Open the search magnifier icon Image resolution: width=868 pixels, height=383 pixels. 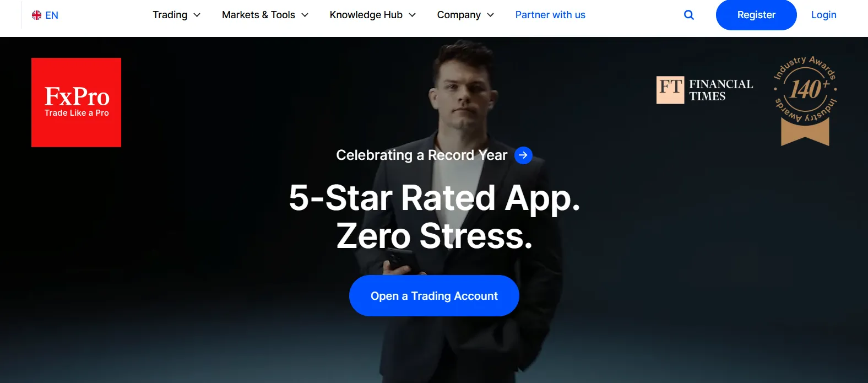[688, 15]
